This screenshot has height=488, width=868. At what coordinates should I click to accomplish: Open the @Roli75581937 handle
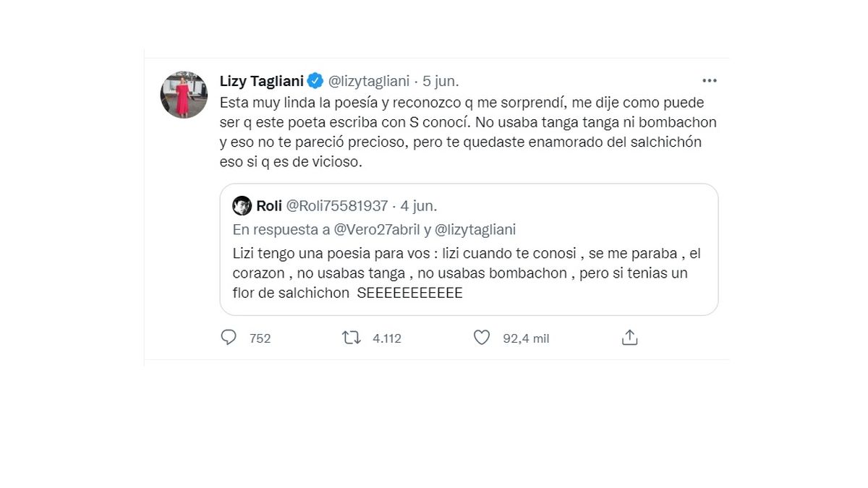click(x=337, y=206)
